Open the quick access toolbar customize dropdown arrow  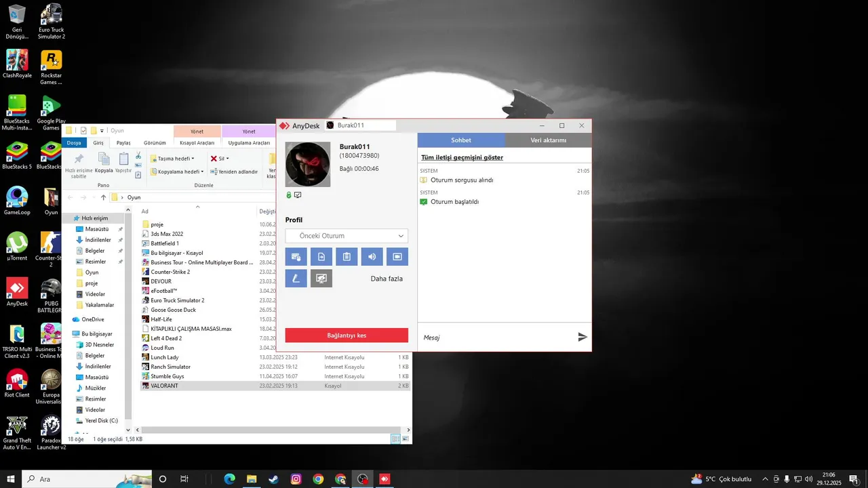pos(102,131)
